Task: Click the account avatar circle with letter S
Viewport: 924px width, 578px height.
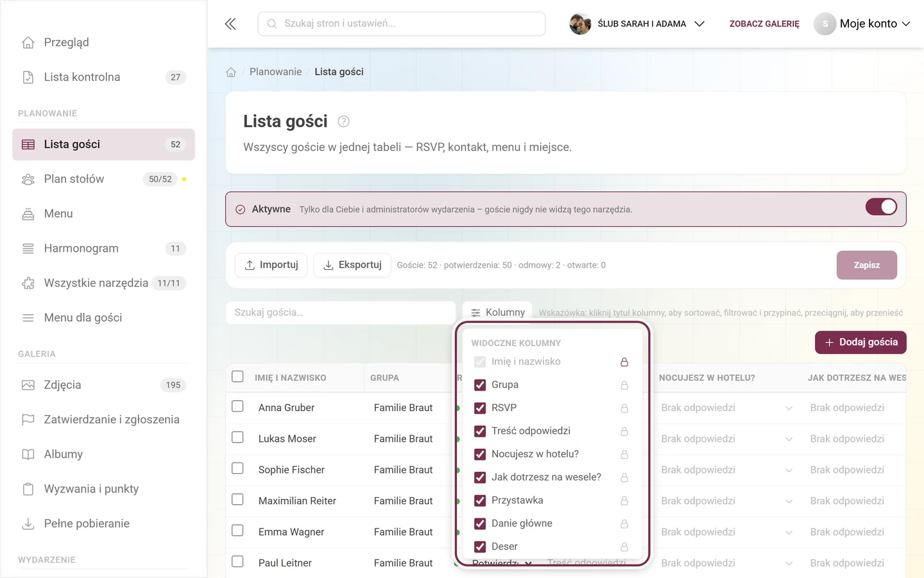Action: (x=825, y=24)
